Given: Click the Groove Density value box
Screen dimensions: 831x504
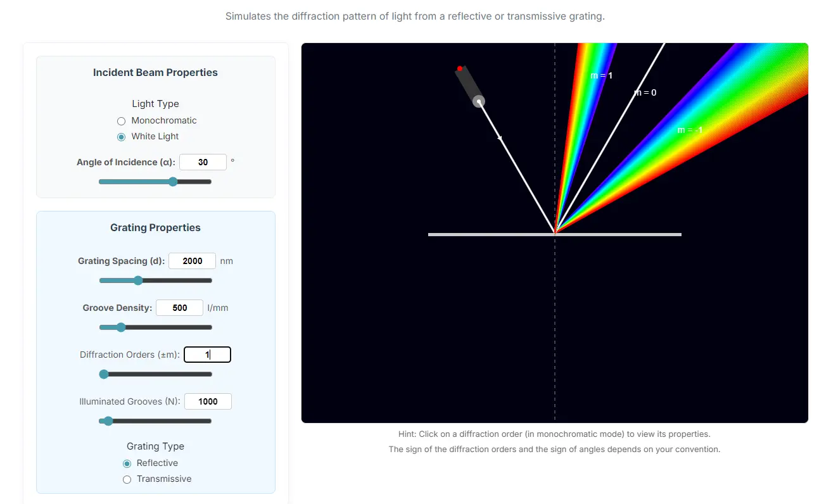Looking at the screenshot, I should tap(179, 308).
